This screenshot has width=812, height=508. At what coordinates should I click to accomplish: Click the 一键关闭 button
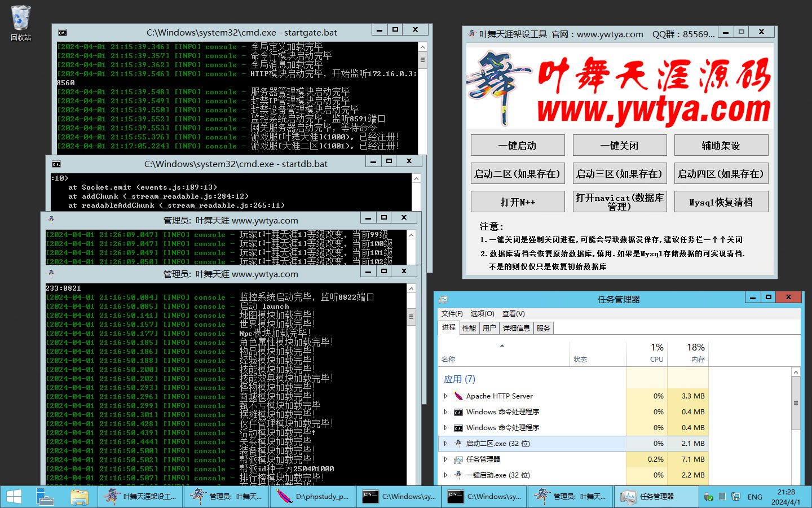620,145
